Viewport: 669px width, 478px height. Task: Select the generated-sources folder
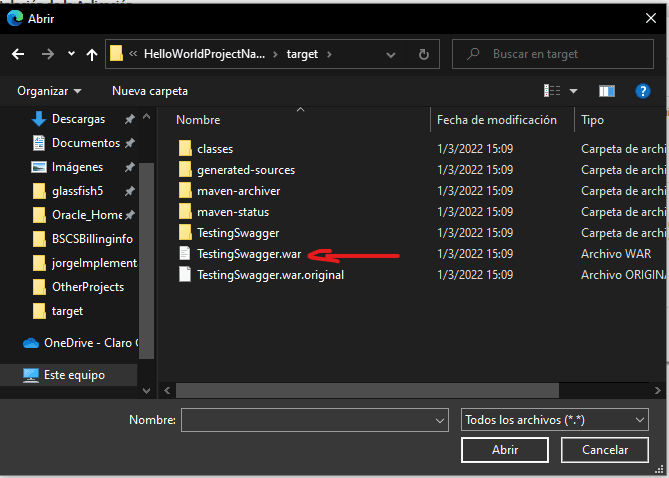click(x=246, y=170)
